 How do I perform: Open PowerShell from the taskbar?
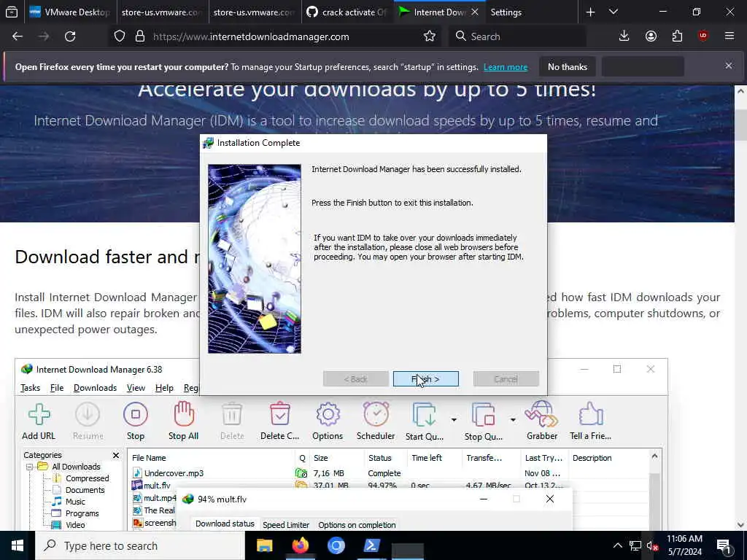click(x=371, y=545)
